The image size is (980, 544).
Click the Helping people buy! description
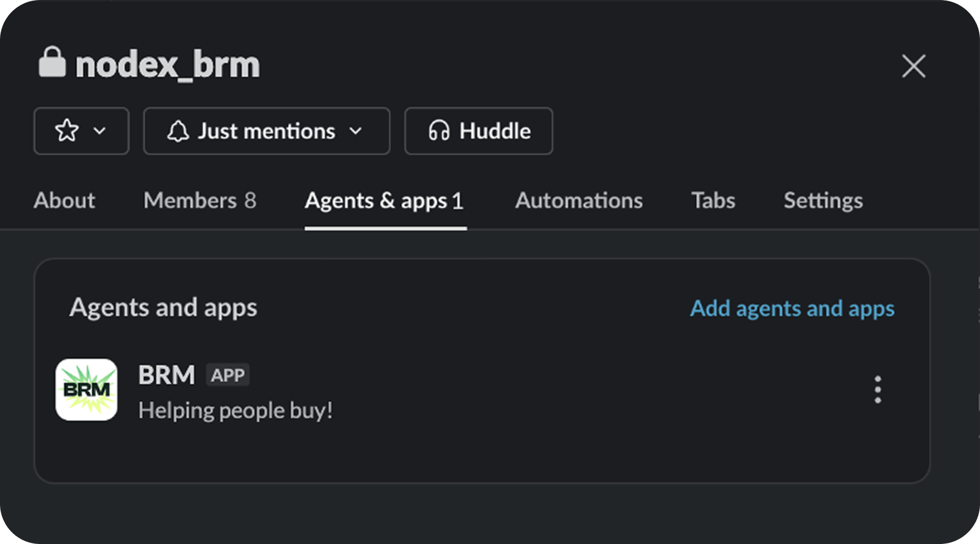(x=236, y=411)
